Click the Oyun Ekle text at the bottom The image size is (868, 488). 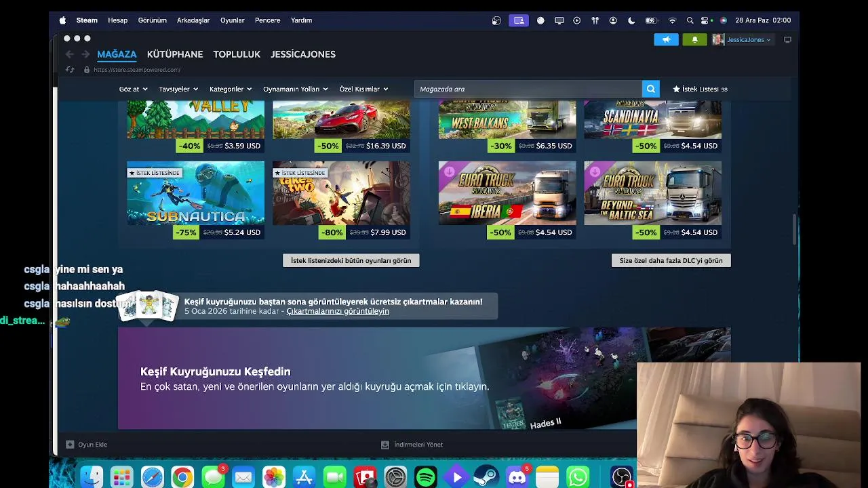click(x=92, y=445)
